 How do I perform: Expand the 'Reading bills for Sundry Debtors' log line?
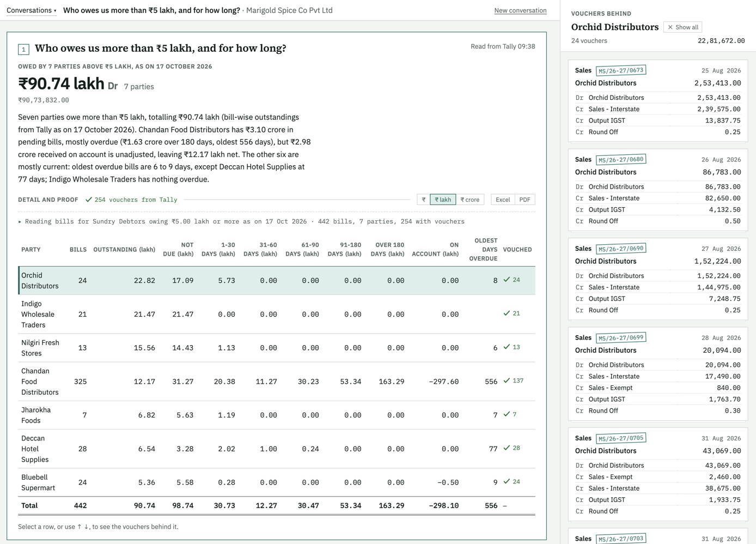click(241, 222)
